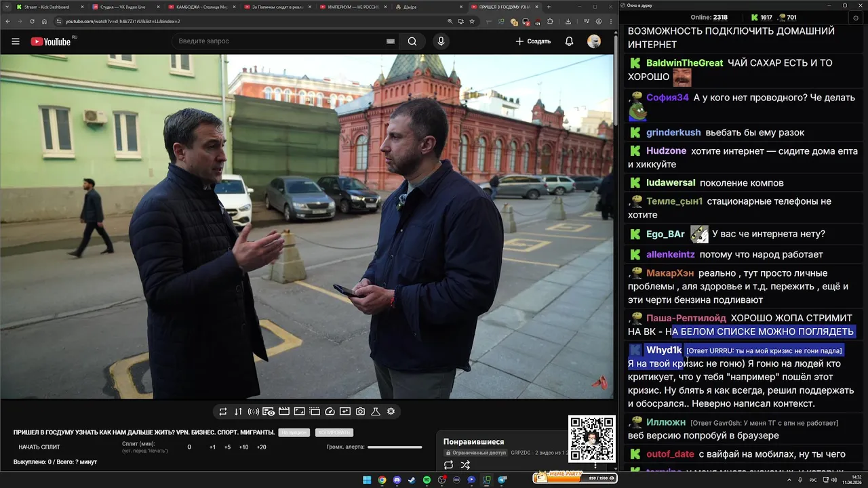The image size is (868, 488).
Task: Click the reply to URRRU quote in chat
Action: pyautogui.click(x=765, y=351)
